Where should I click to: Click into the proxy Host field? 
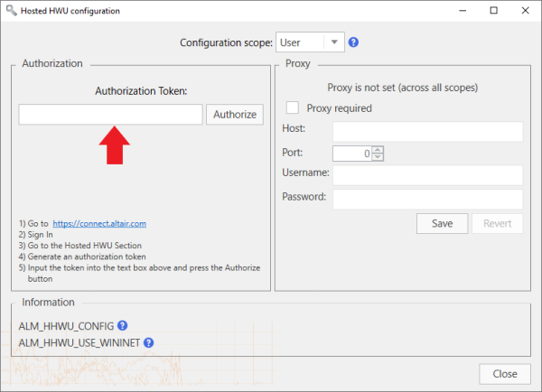(427, 132)
